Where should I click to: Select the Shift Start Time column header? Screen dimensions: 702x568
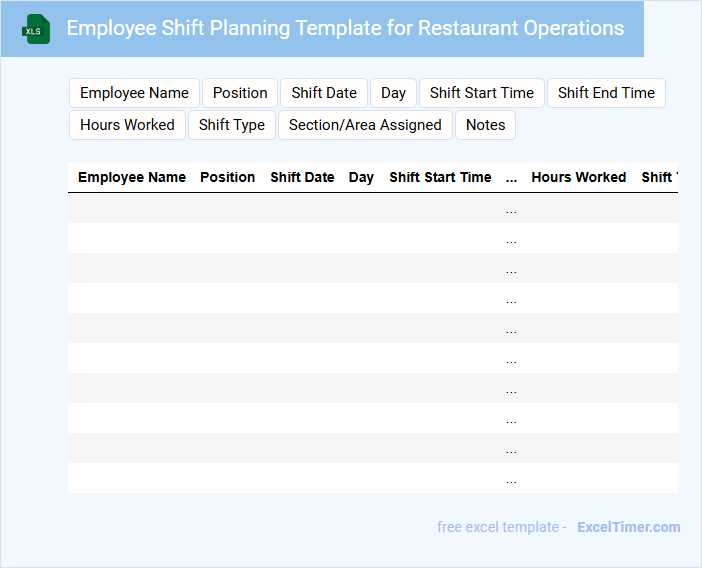tap(440, 177)
